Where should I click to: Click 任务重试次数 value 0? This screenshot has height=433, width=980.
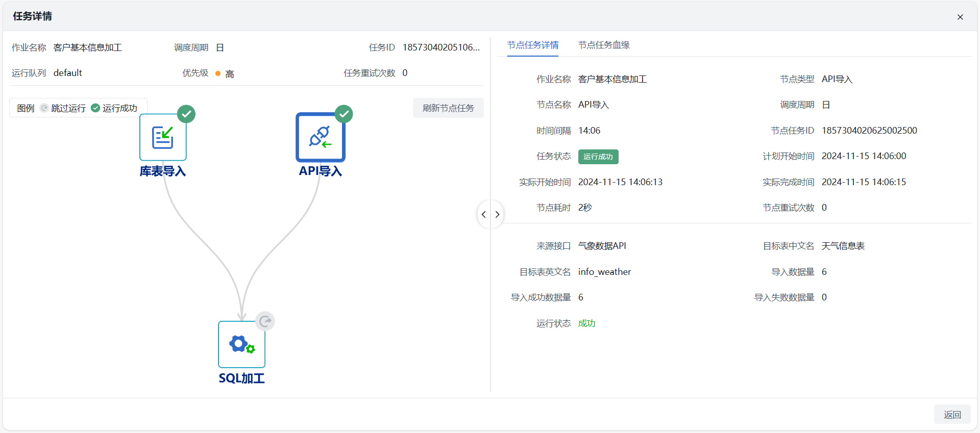click(405, 73)
